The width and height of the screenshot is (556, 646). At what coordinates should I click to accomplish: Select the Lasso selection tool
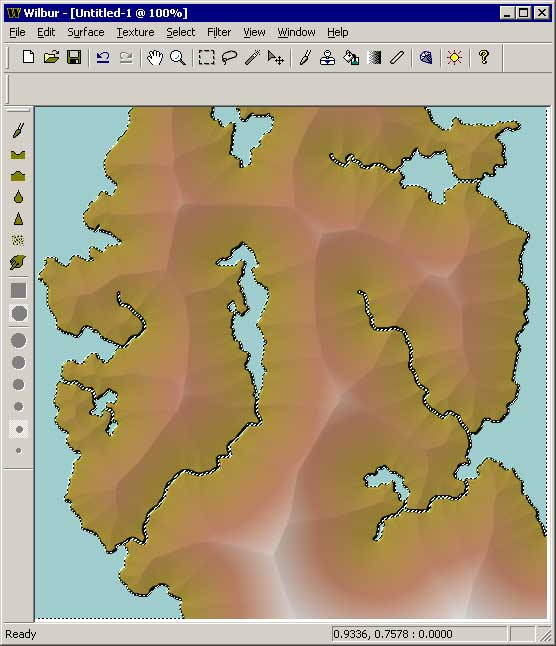[229, 57]
